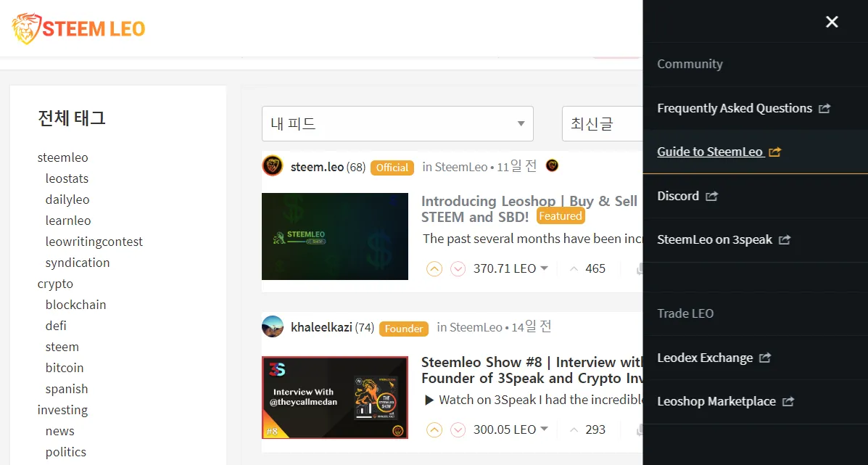The width and height of the screenshot is (868, 465).
Task: Select the leowritingcontest tag
Action: [x=94, y=242]
